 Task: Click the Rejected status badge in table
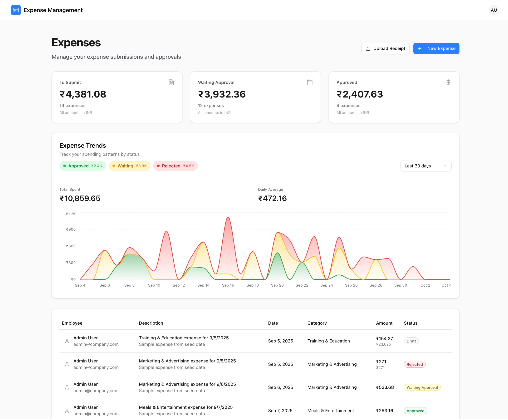click(415, 364)
